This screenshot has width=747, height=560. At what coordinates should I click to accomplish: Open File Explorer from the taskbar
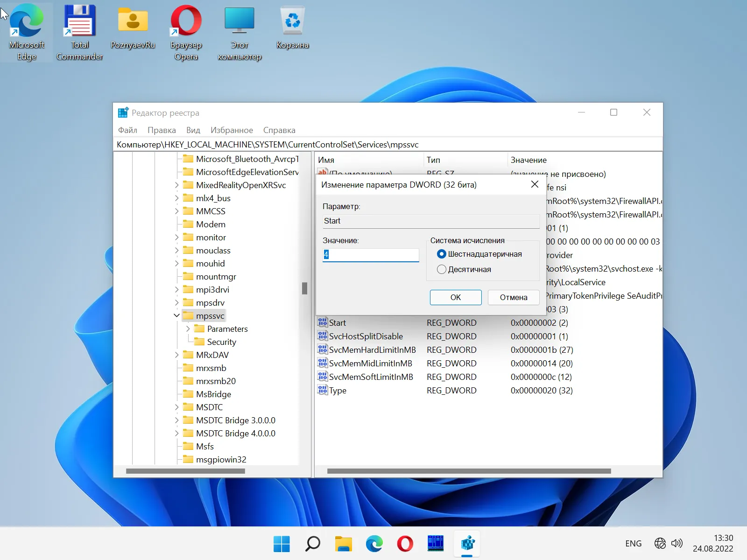click(x=343, y=544)
